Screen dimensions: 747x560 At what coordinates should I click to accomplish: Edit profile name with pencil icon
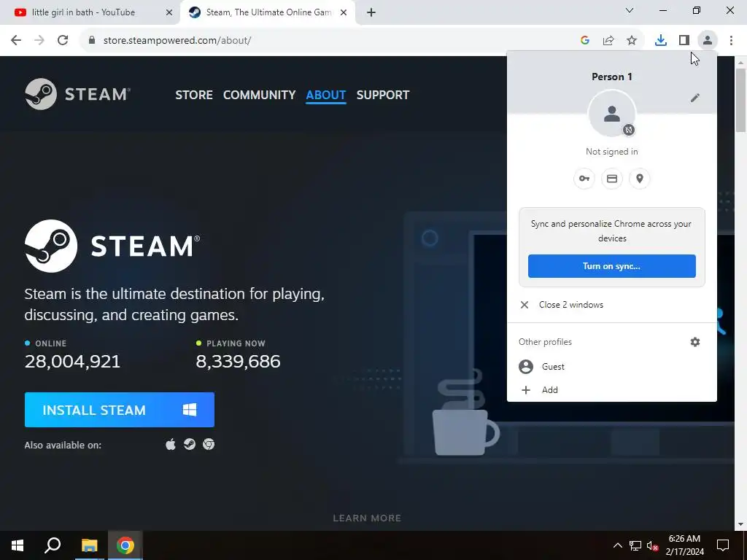[x=695, y=98]
